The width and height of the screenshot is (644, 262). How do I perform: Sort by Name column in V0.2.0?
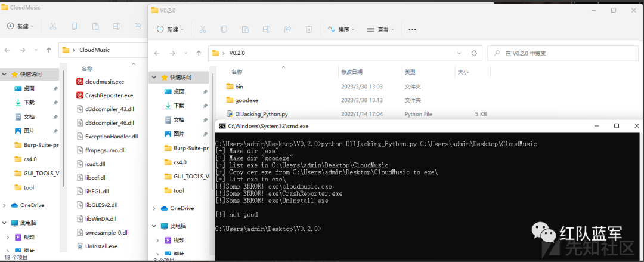[237, 72]
